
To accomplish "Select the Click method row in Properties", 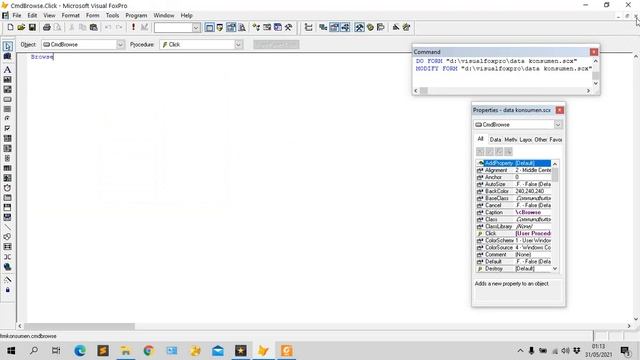I will [x=514, y=233].
